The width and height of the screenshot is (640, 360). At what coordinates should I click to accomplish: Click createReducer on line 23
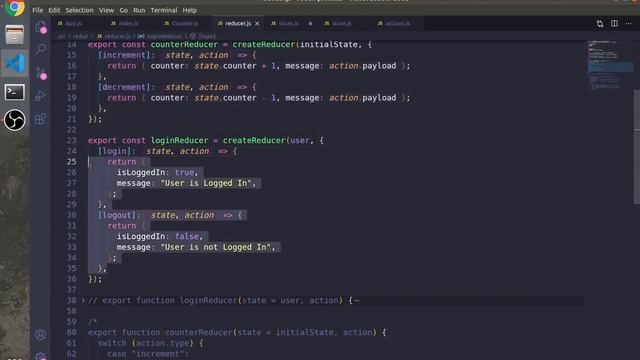pyautogui.click(x=254, y=140)
